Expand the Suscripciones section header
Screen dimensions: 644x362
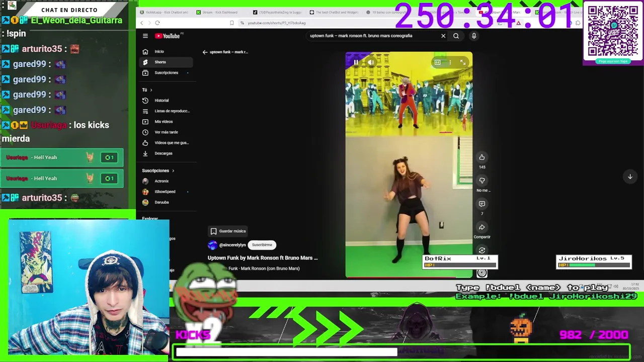[158, 170]
